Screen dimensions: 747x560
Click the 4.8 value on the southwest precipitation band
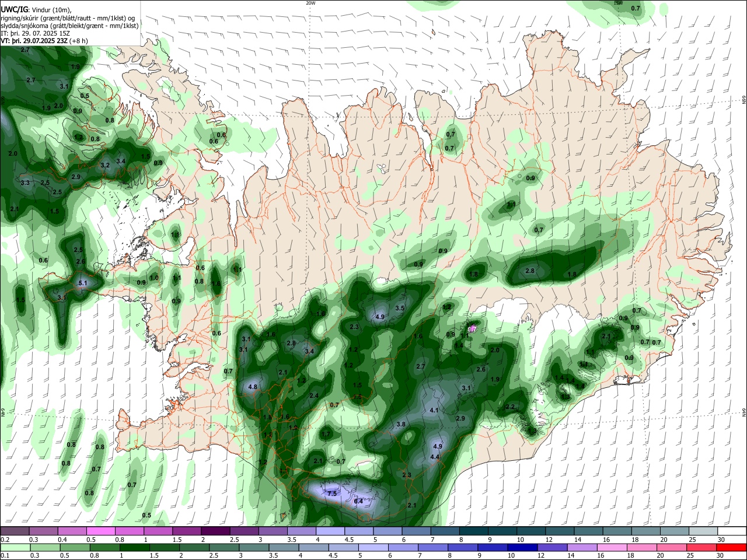coord(253,387)
